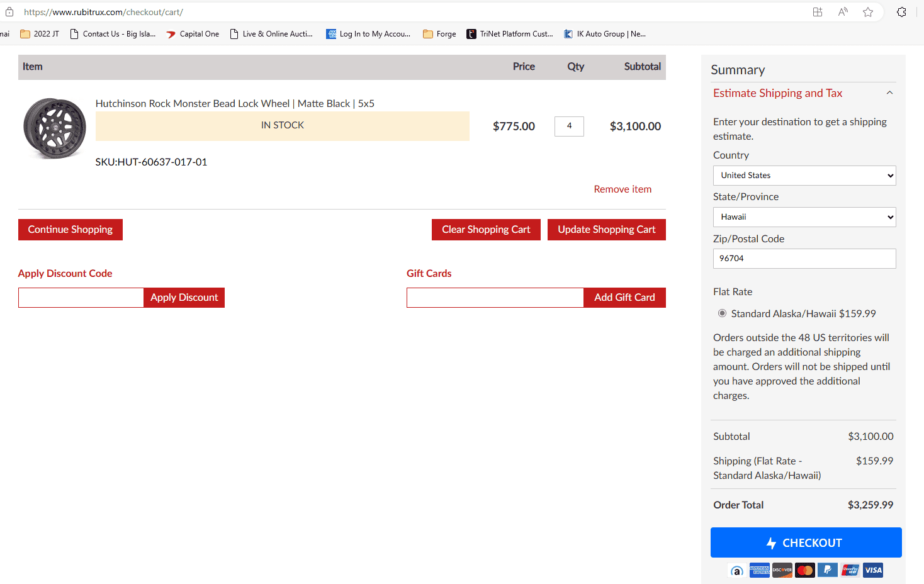Open the 2022 JT bookmark folder
The width and height of the screenshot is (924, 584).
[x=40, y=34]
